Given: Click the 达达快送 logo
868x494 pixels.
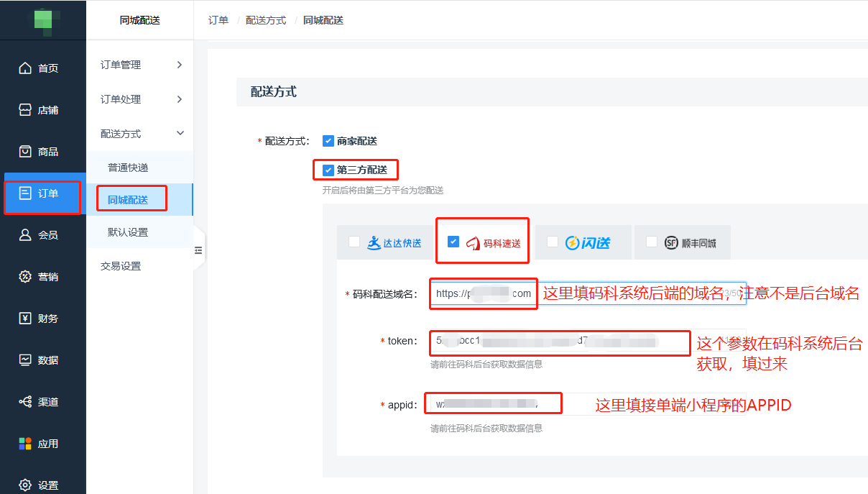Looking at the screenshot, I should (394, 243).
